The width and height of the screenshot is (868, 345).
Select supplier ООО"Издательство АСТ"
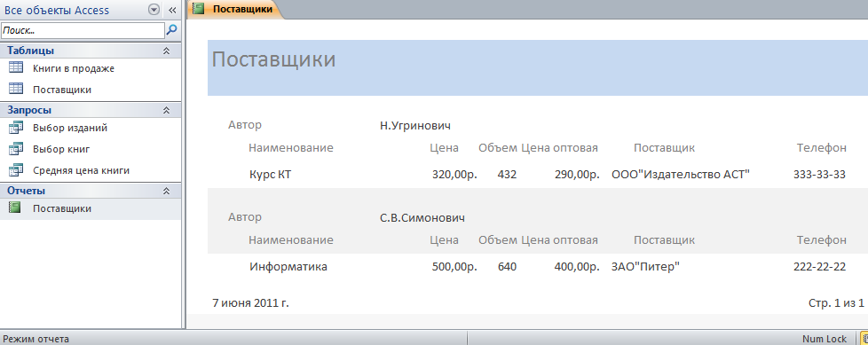tap(681, 175)
